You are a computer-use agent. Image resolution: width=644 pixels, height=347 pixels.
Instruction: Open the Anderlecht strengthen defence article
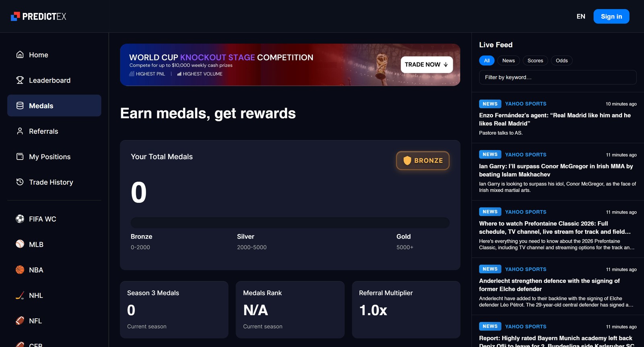549,285
